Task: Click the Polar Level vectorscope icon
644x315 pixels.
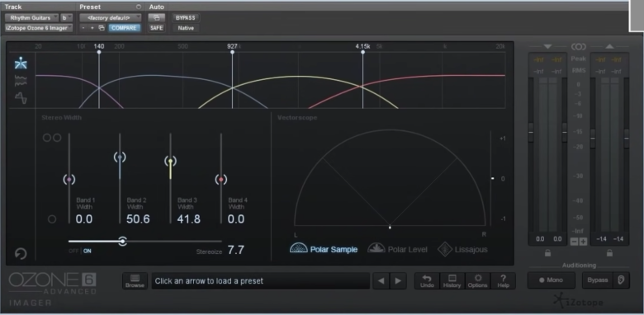Action: coord(376,247)
